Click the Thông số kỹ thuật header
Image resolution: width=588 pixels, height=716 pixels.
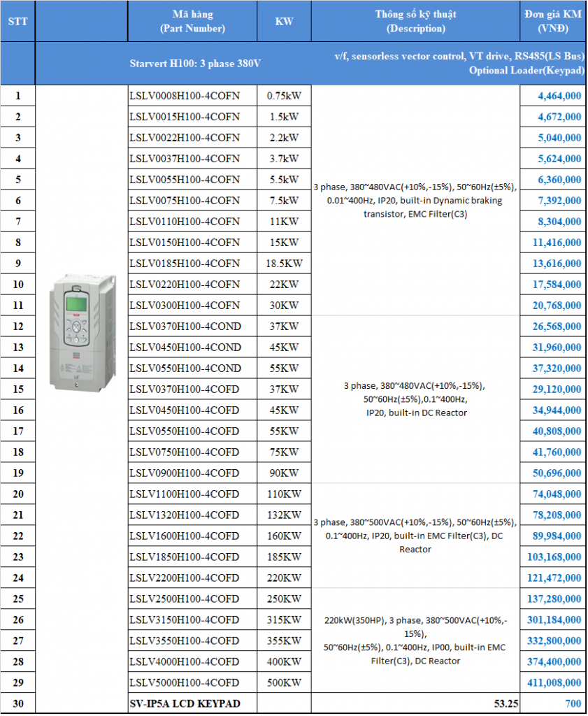point(415,22)
